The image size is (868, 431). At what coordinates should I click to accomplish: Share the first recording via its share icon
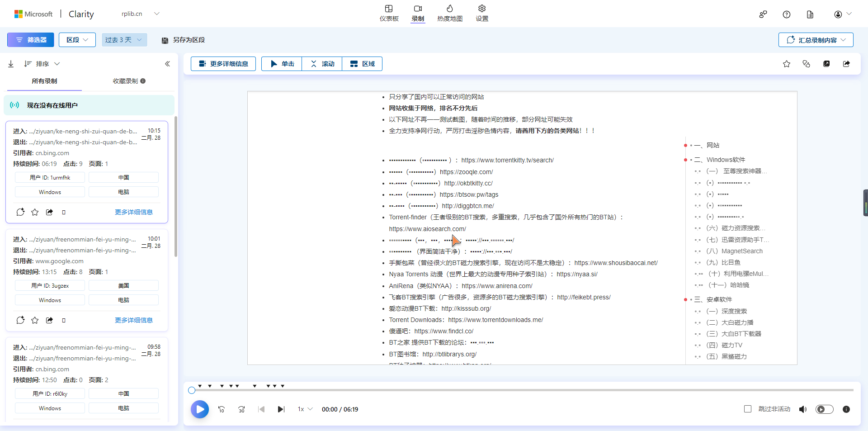49,212
